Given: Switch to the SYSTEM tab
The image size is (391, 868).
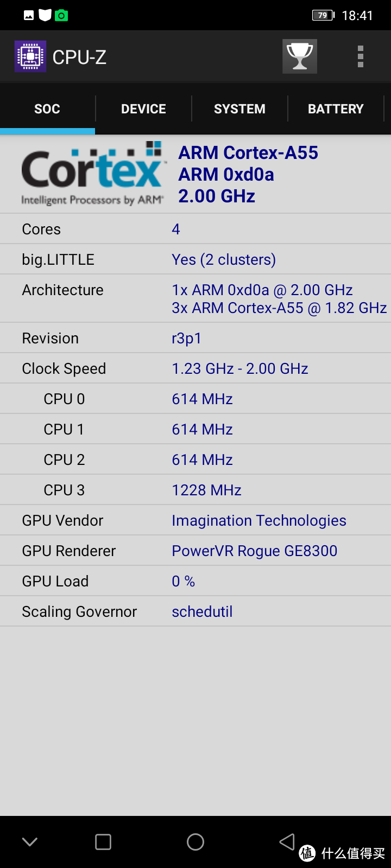Looking at the screenshot, I should [x=239, y=109].
